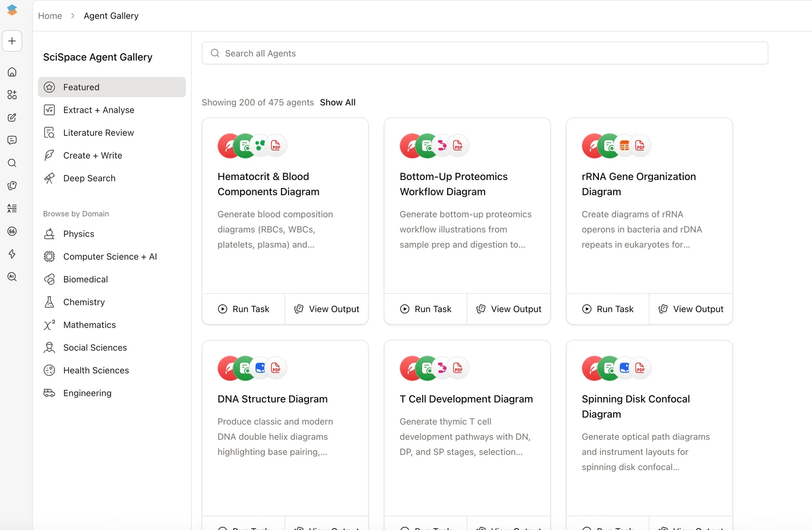Open the Home icon in the left rail
The width and height of the screenshot is (812, 530).
12,72
